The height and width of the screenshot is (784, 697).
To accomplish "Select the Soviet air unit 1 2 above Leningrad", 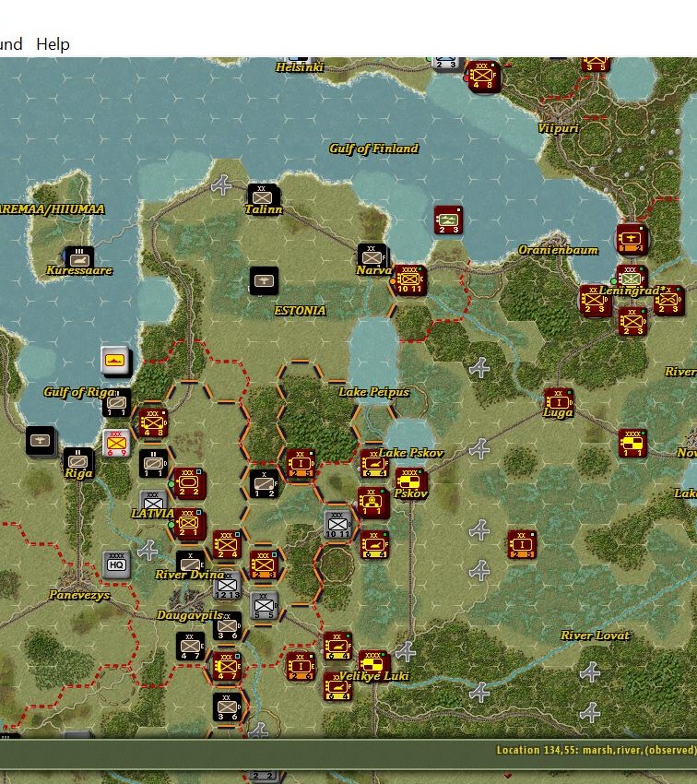I will point(631,240).
